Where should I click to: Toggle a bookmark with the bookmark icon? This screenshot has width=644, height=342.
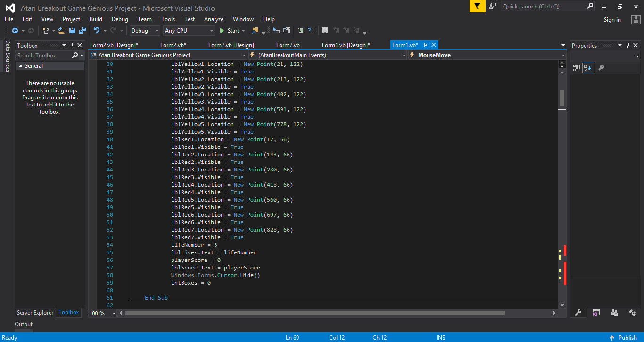coord(325,31)
